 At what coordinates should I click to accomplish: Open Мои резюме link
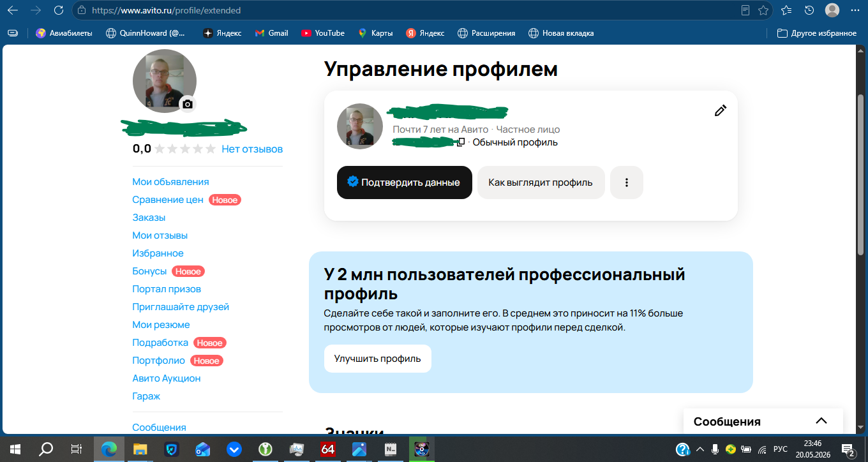coord(161,325)
